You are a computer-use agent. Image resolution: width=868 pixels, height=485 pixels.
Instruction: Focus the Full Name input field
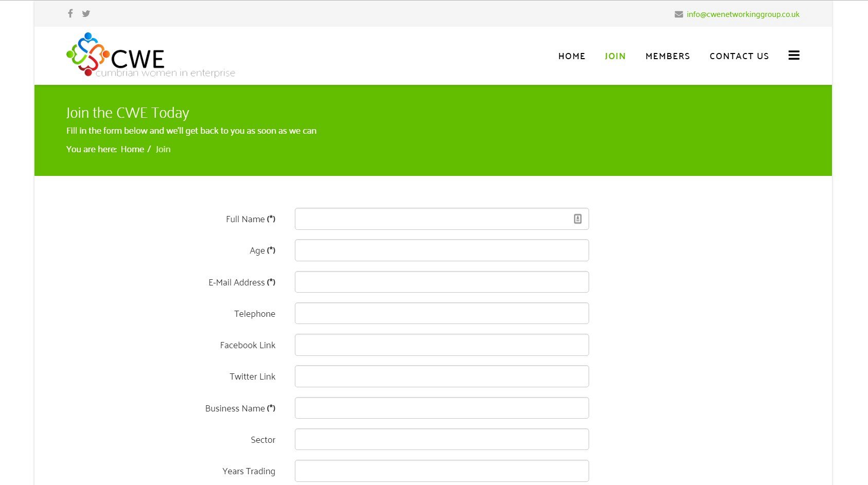pyautogui.click(x=432, y=219)
